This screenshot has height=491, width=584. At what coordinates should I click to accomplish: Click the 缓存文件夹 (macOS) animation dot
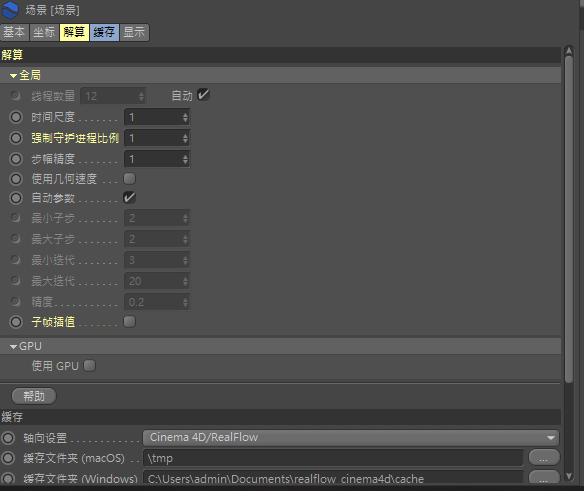click(8, 458)
